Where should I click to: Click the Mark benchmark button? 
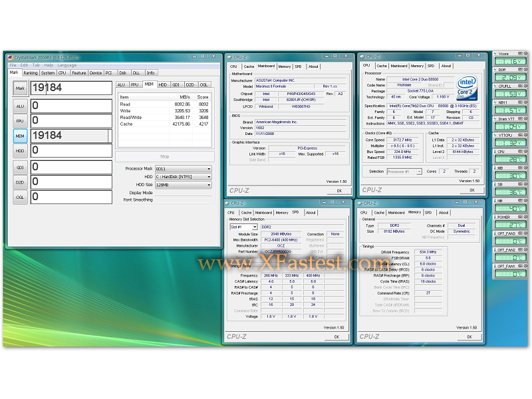[20, 88]
